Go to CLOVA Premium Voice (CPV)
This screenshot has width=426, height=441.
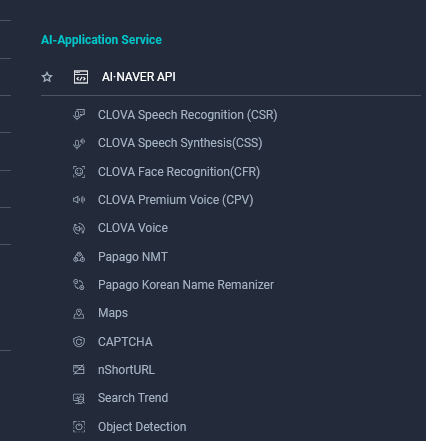coord(176,200)
